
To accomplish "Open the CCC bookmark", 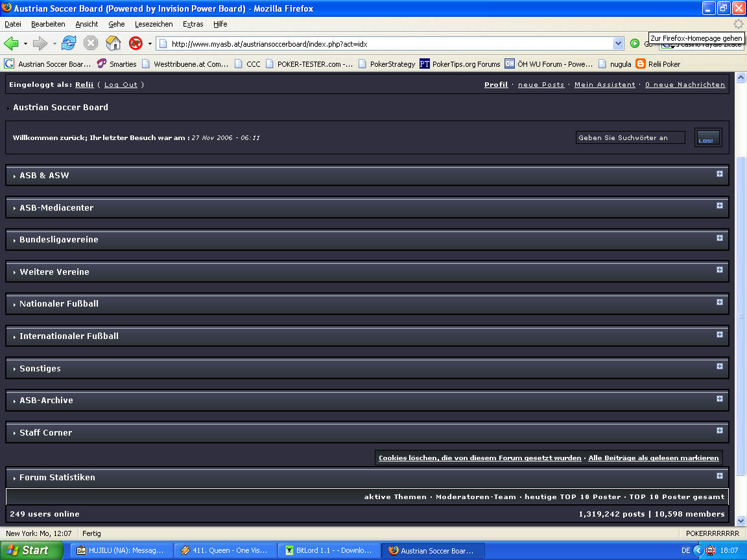I will [248, 64].
